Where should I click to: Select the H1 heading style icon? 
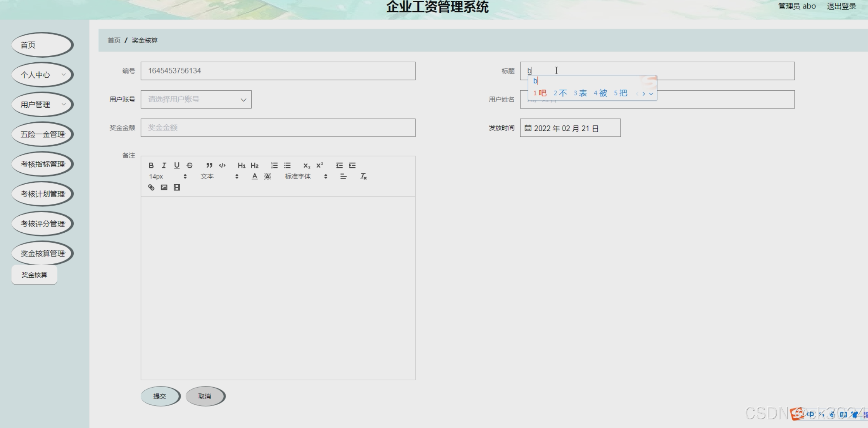pyautogui.click(x=241, y=165)
